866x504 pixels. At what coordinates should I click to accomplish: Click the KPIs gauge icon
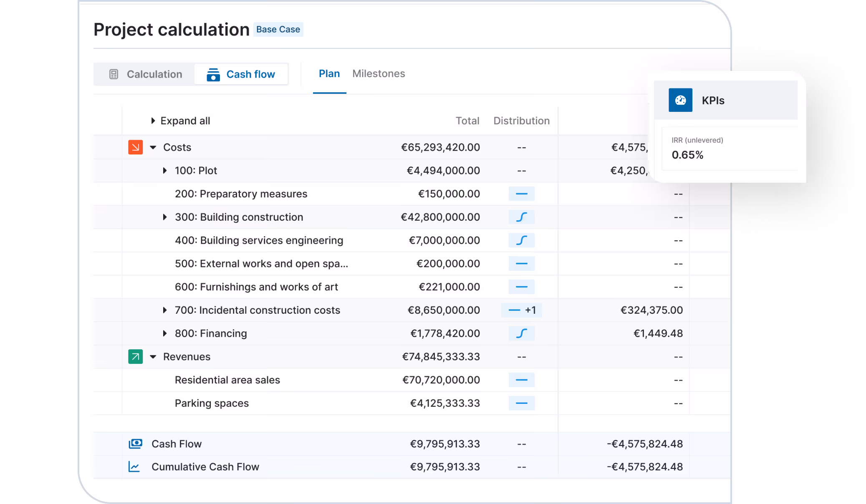coord(680,100)
